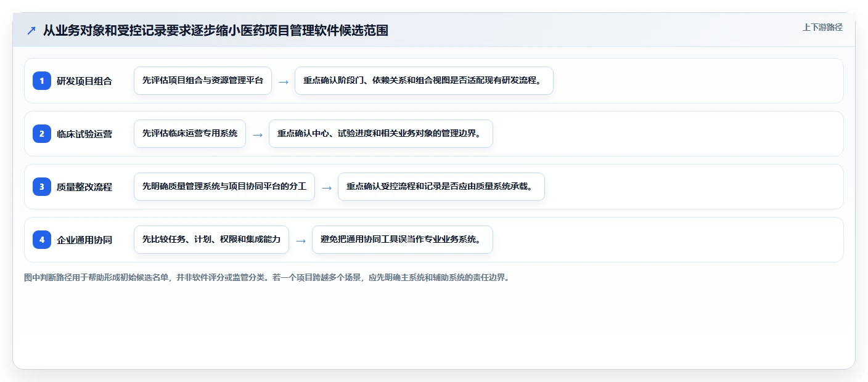
Task: Click the footnote text starting with 图中判断路径
Action: pyautogui.click(x=267, y=278)
